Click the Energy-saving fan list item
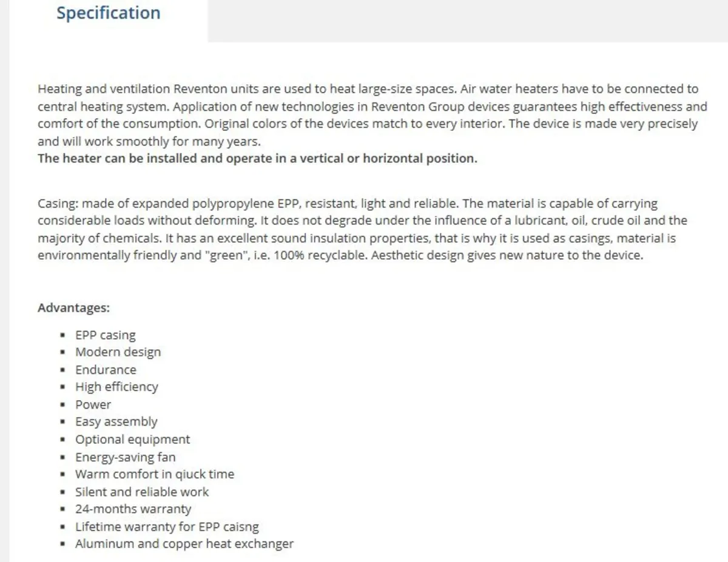The height and width of the screenshot is (562, 728). [125, 457]
